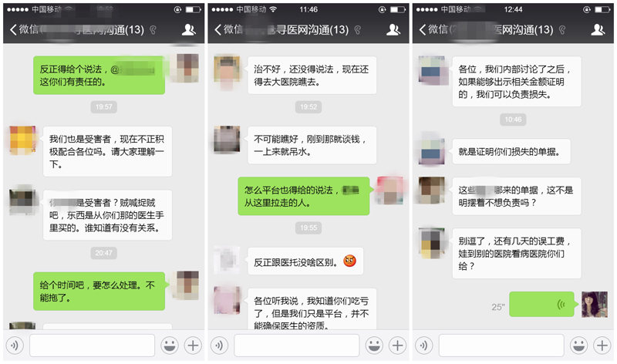
Task: Tap message 反正跟医托没啥区别
Action: click(x=305, y=261)
